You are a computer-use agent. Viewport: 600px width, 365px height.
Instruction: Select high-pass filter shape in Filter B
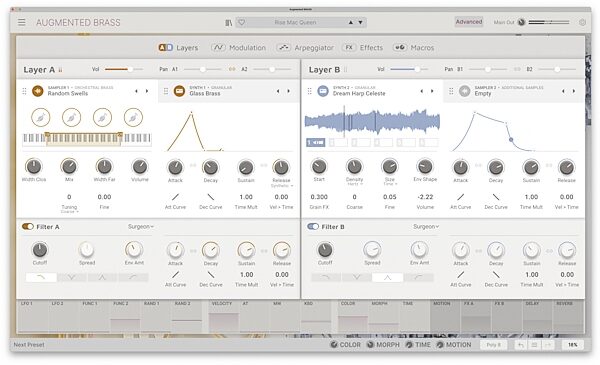point(419,277)
